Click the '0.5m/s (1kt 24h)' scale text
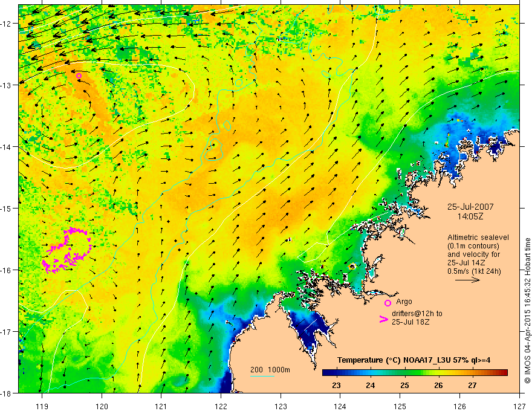Screen dimensions: 532x411 [474, 271]
